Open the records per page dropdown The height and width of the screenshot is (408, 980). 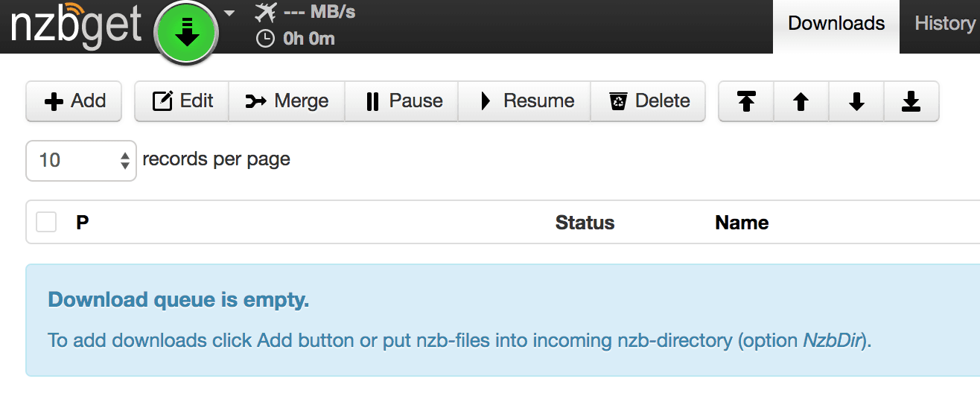click(x=81, y=160)
